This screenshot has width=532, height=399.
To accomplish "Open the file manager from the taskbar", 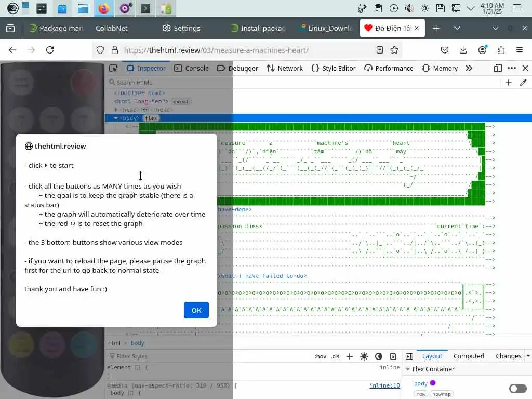I will [x=83, y=8].
